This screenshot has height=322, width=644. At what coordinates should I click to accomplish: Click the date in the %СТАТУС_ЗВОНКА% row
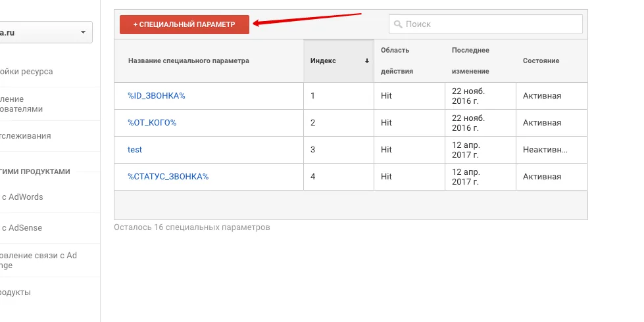click(466, 177)
